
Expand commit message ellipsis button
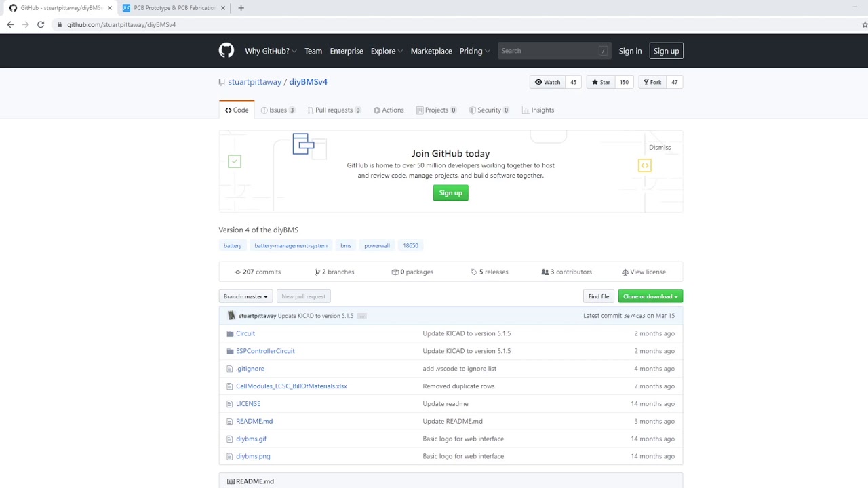pyautogui.click(x=362, y=316)
